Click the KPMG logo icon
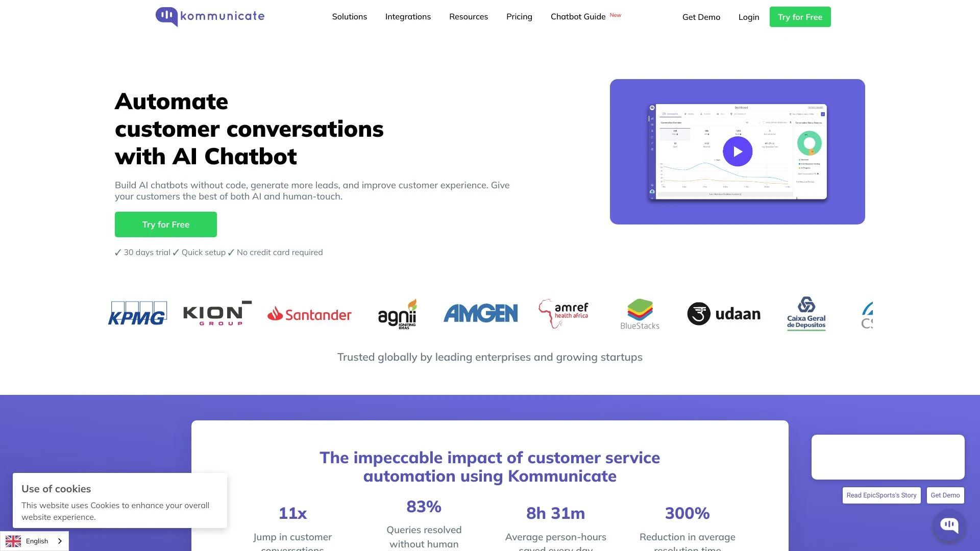This screenshot has height=551, width=980. [137, 314]
